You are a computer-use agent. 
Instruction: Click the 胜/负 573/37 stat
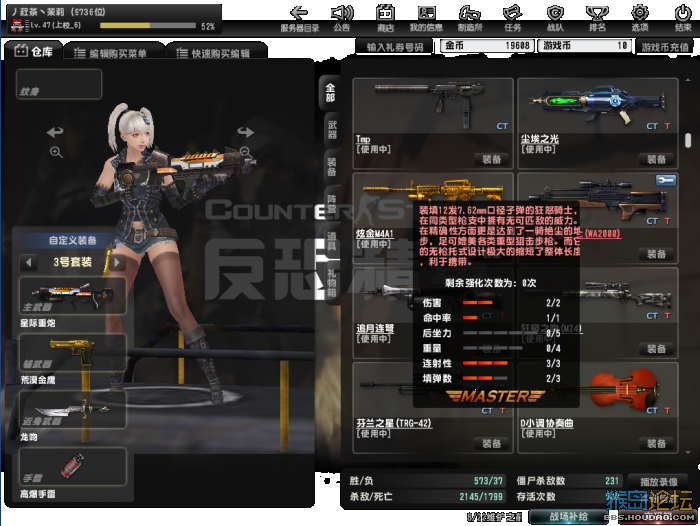[426, 481]
